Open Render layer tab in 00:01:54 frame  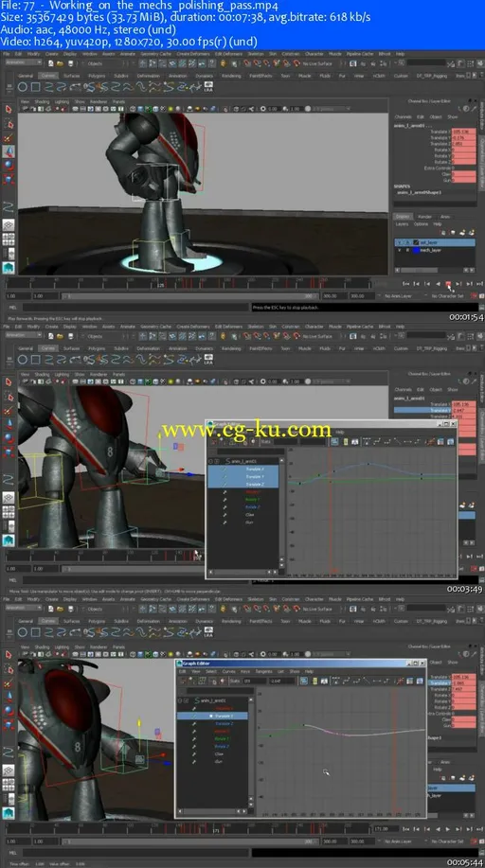[425, 217]
